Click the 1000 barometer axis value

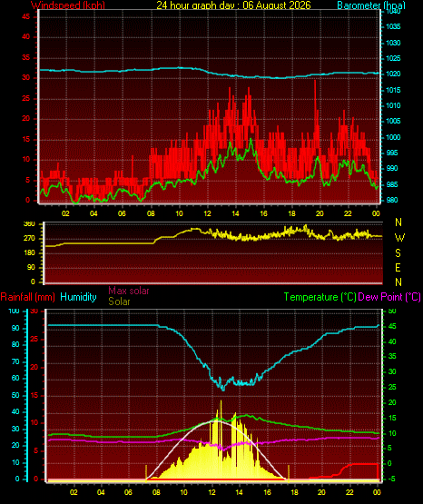pos(393,137)
